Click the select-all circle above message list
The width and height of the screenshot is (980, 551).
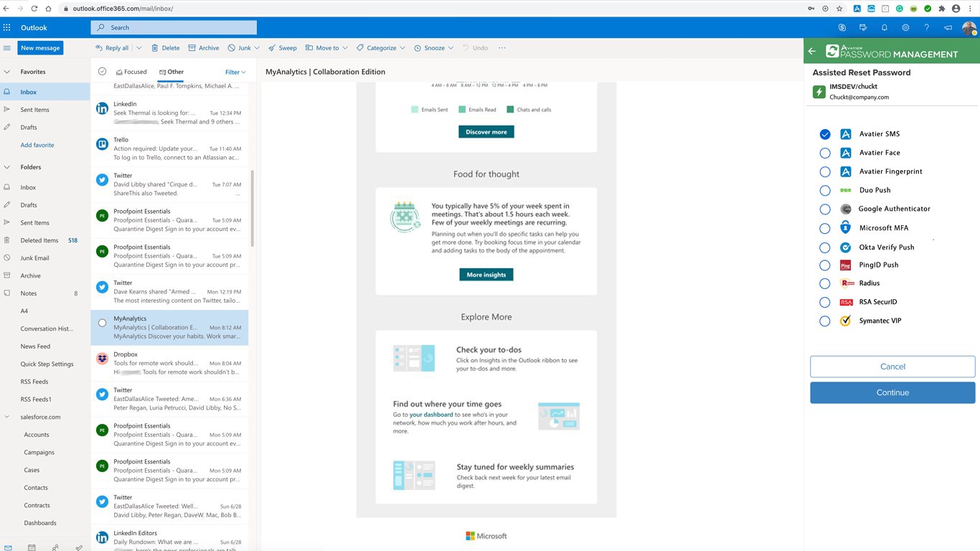pos(102,72)
